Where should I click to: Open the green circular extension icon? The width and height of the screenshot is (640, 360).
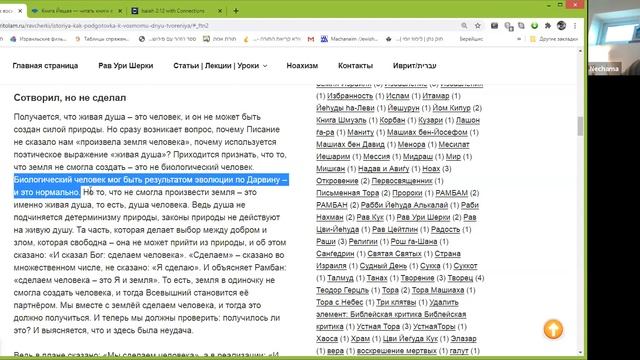click(534, 26)
